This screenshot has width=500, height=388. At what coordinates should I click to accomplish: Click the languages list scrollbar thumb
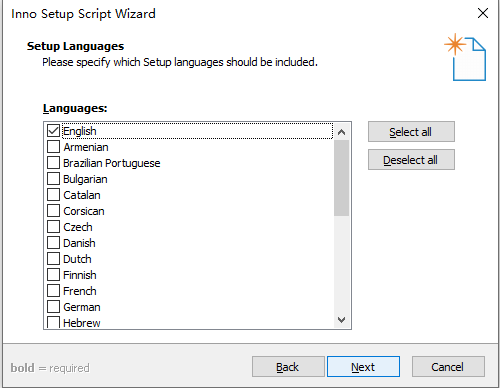tap(341, 178)
